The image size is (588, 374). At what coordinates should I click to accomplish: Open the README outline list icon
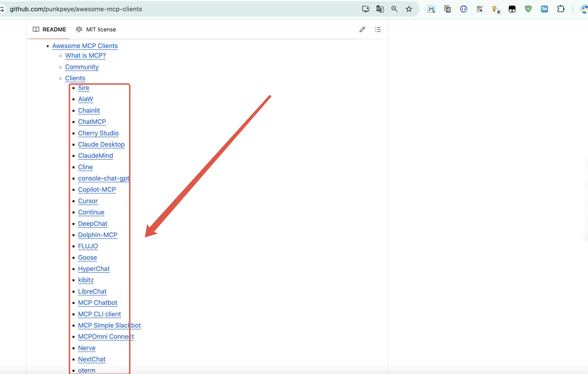(378, 30)
